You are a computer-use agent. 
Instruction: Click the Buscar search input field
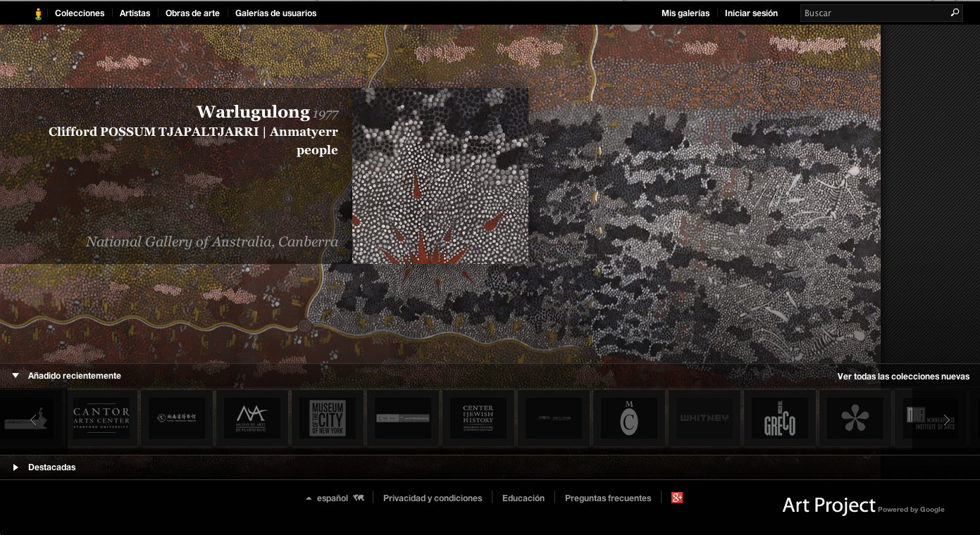pyautogui.click(x=874, y=13)
